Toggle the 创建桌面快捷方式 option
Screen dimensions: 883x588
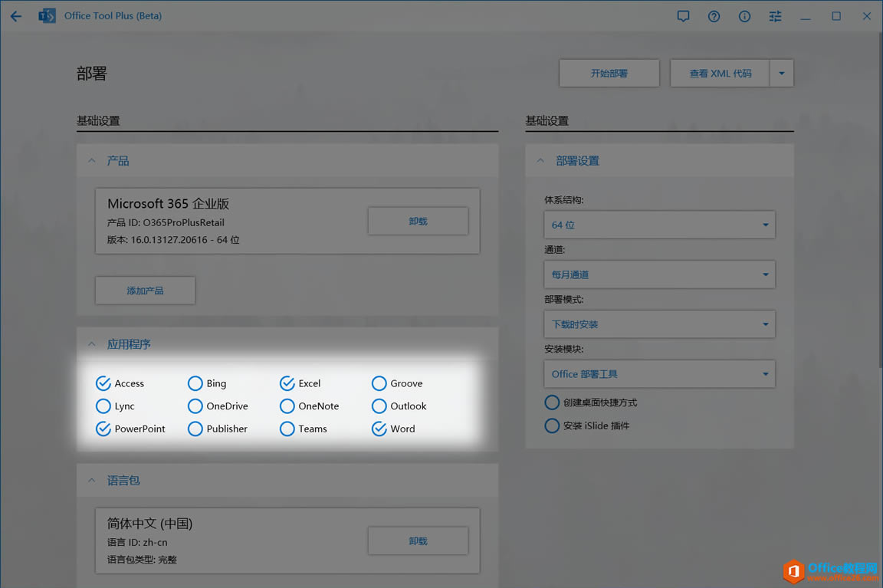(x=552, y=402)
